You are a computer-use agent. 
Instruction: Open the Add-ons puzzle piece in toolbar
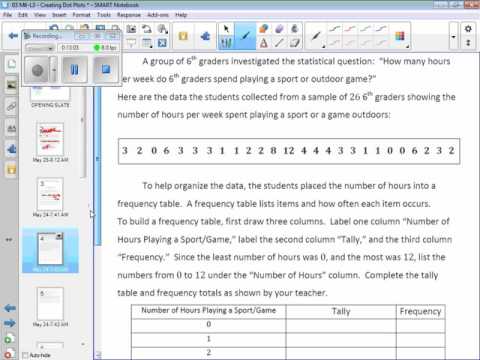(205, 36)
